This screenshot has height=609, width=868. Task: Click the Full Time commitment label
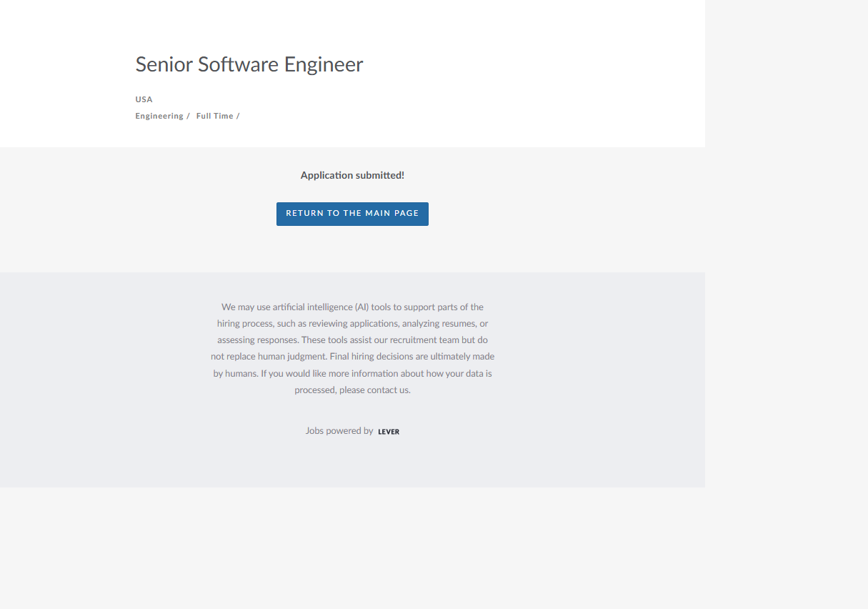point(214,116)
